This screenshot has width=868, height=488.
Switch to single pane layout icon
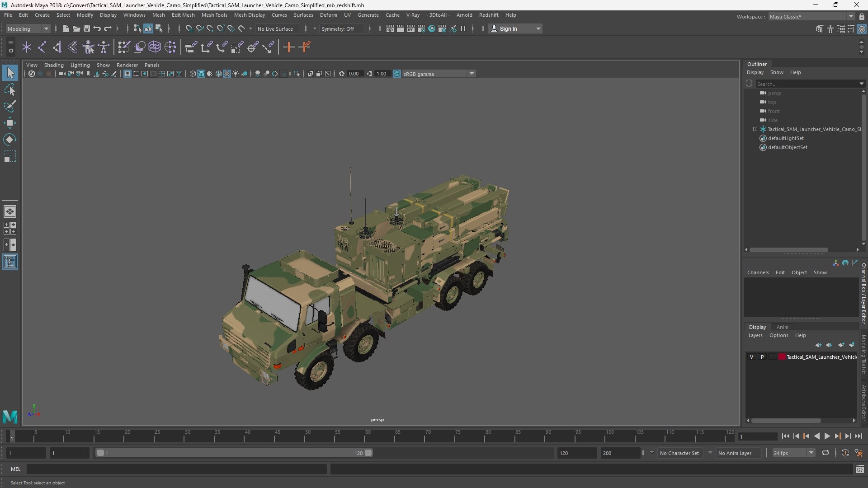[10, 211]
